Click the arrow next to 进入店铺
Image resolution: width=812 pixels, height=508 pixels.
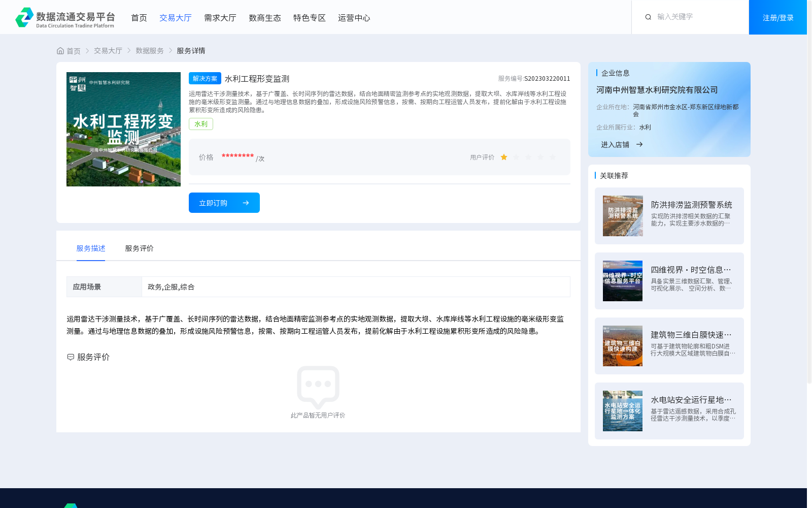pos(639,144)
